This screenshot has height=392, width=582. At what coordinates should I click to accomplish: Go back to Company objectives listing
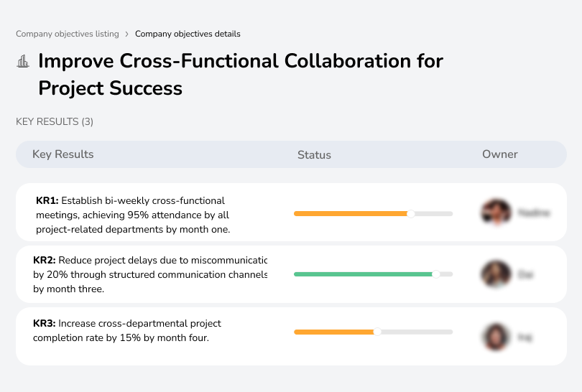pos(68,34)
